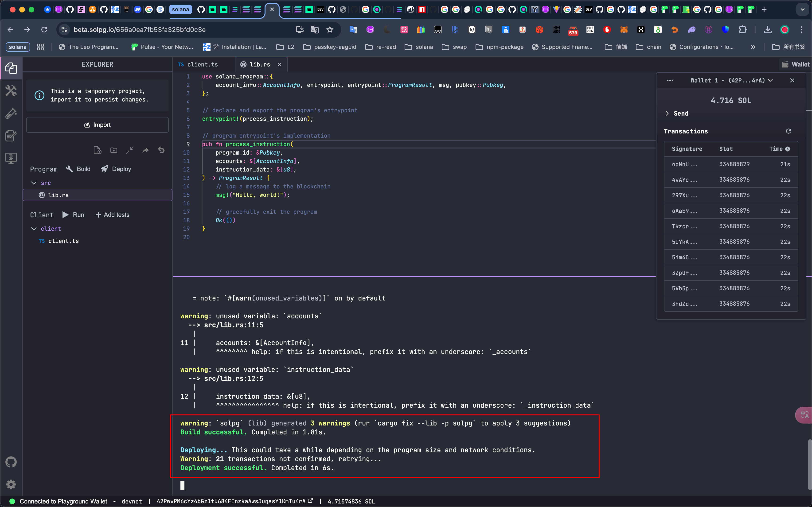Open the npm-package bookmarks folder
Viewport: 812px width, 507px height.
[x=500, y=47]
